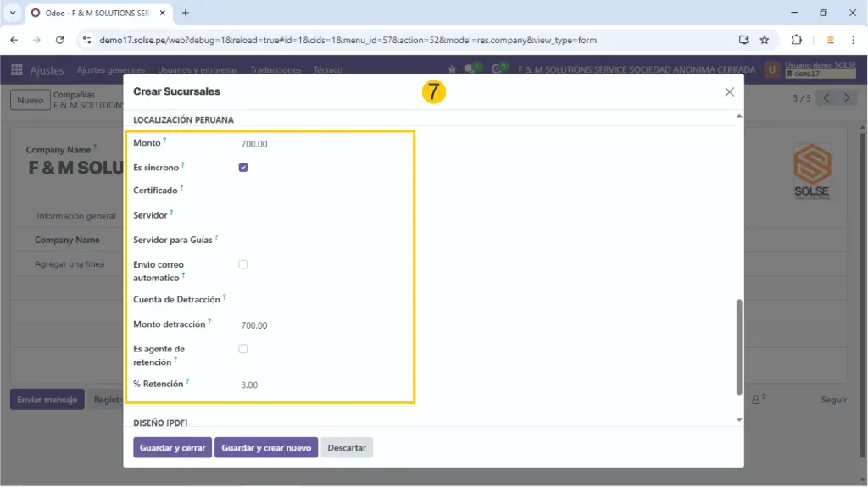Click the dialog vertical scrollbar thumb
The height and width of the screenshot is (487, 868).
(738, 346)
